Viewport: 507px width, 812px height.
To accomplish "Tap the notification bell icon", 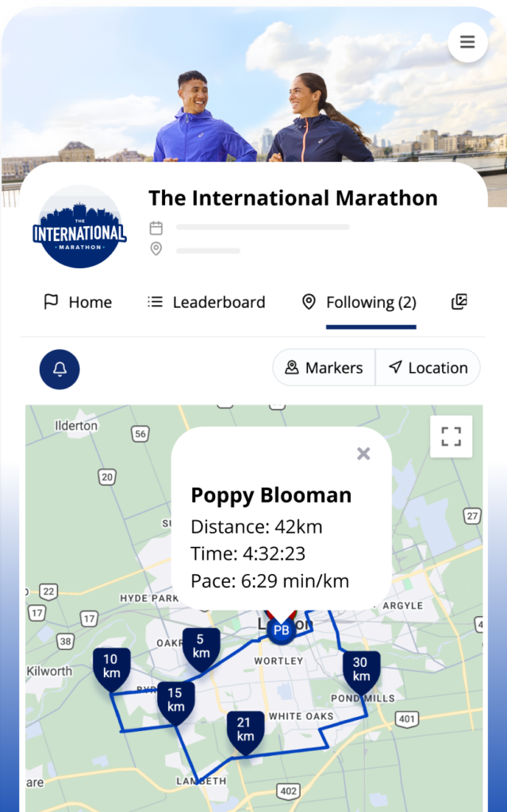I will point(60,369).
